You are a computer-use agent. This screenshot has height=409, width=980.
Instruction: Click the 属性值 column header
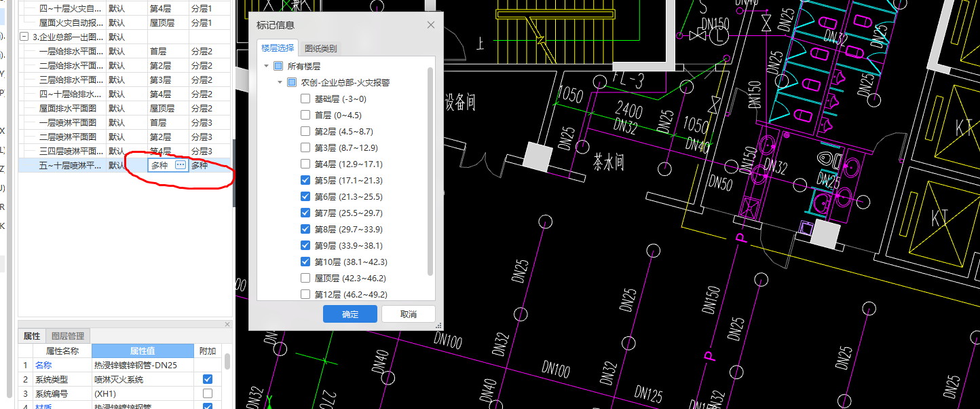(143, 351)
